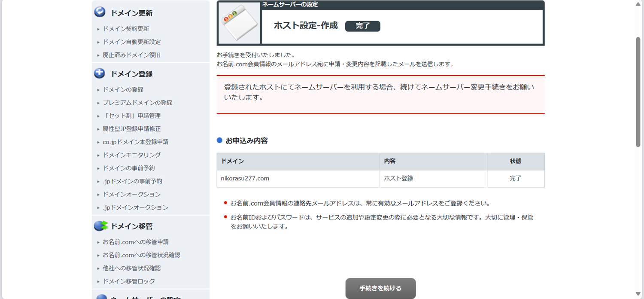Open 他社への移管状況確認 link
644x299 pixels.
pyautogui.click(x=131, y=268)
